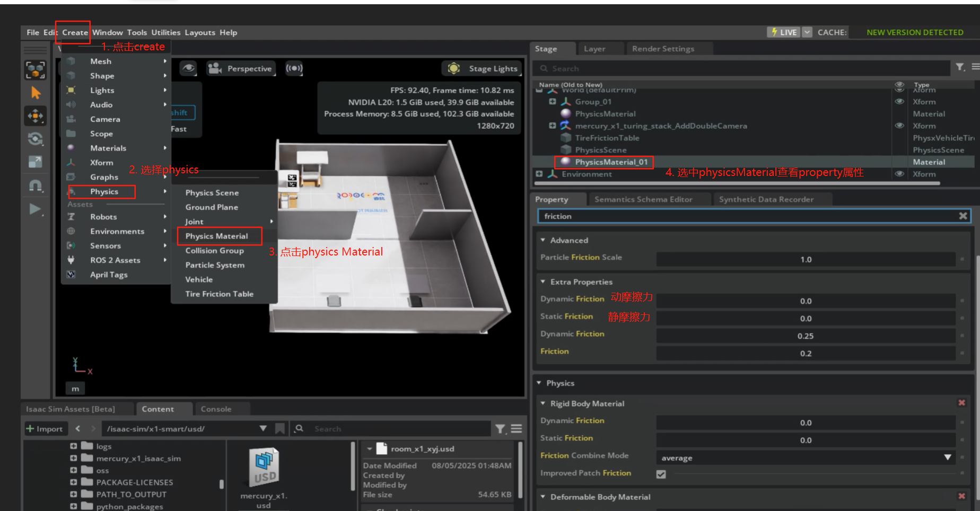
Task: Toggle the Improved Patch Friction checkbox
Action: pos(661,474)
